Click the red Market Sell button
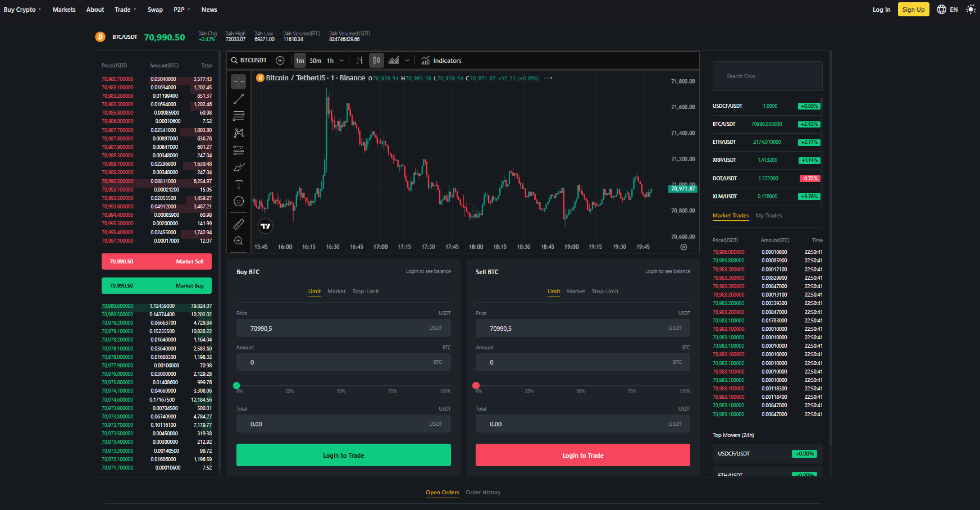Image resolution: width=980 pixels, height=510 pixels. pyautogui.click(x=157, y=262)
